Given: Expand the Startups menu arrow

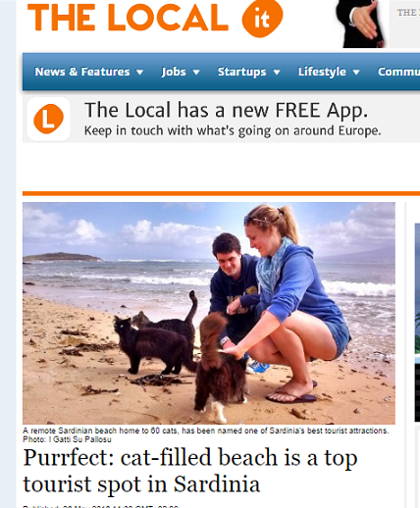Looking at the screenshot, I should pyautogui.click(x=277, y=73).
